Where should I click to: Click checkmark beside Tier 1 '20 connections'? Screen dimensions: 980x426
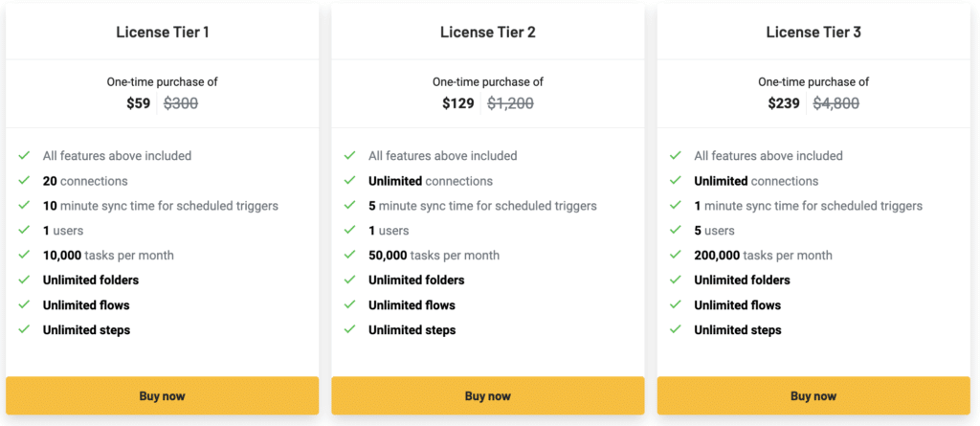point(24,181)
